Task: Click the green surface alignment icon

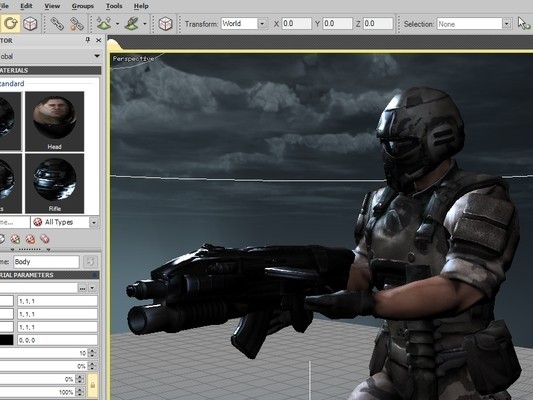Action: [x=131, y=24]
